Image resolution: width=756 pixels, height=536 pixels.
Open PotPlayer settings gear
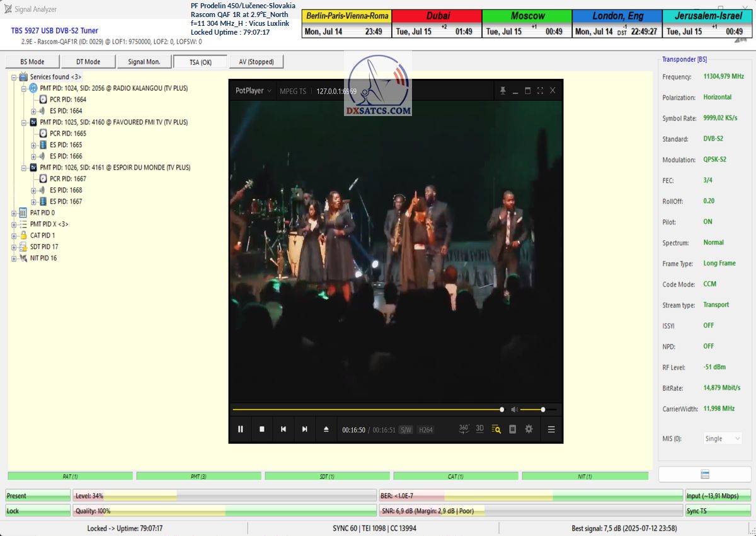(x=529, y=429)
